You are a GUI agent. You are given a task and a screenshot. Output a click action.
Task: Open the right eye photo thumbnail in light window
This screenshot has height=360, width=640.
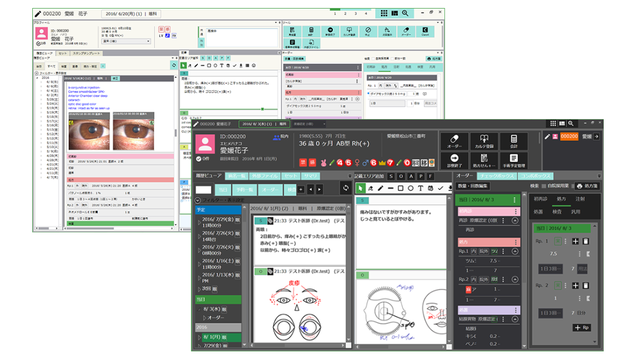pyautogui.click(x=133, y=132)
